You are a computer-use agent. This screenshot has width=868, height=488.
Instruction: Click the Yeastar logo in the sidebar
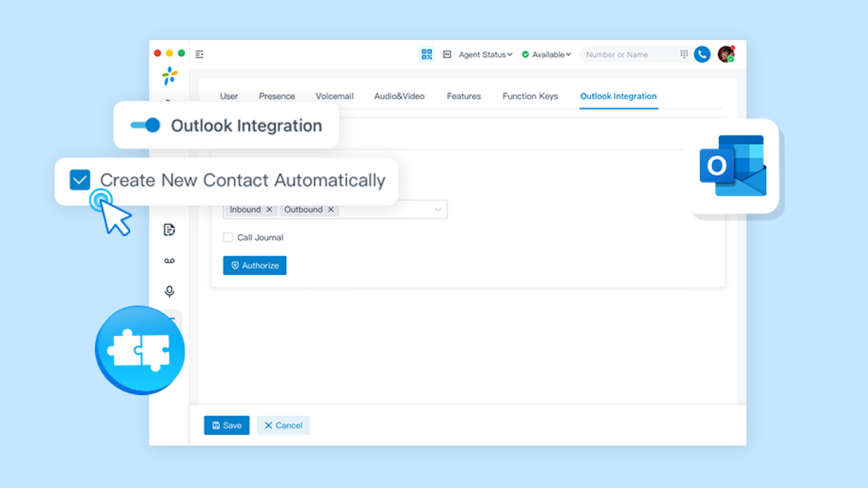[x=170, y=76]
